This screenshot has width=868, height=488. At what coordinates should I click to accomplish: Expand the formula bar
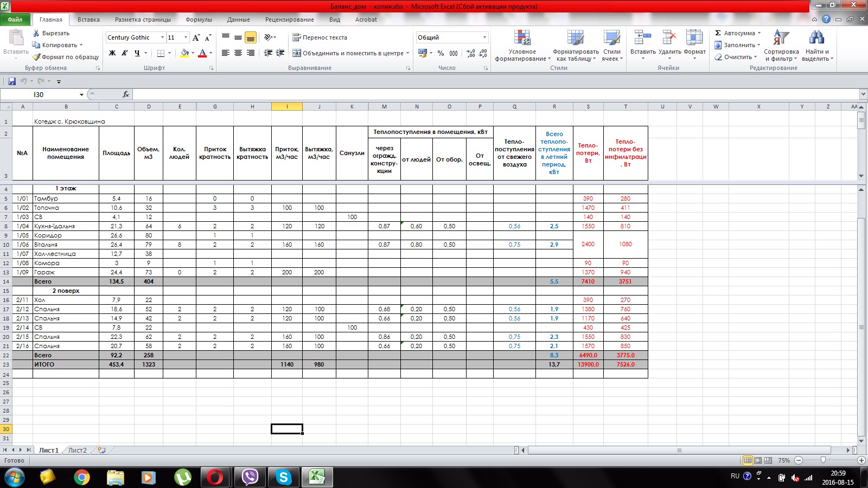863,94
